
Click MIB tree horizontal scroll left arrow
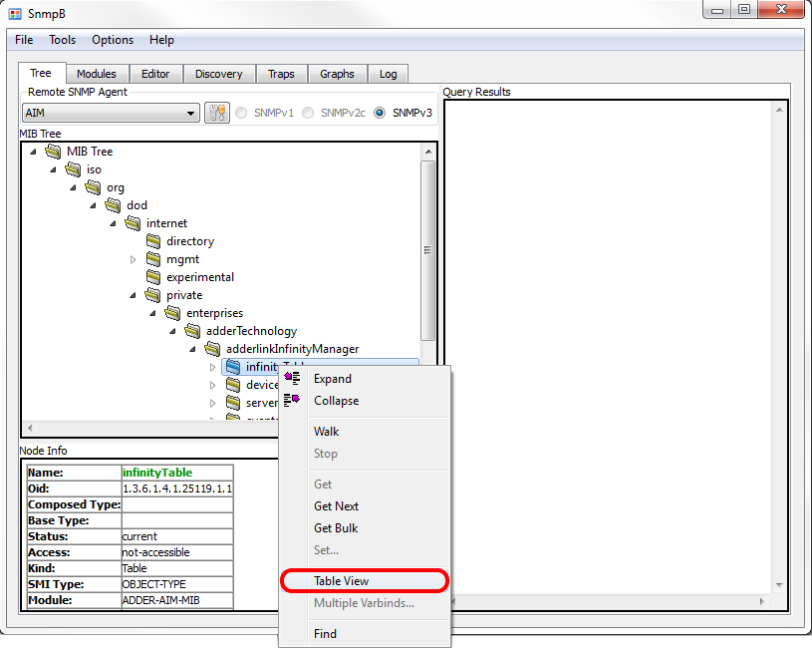tap(30, 428)
